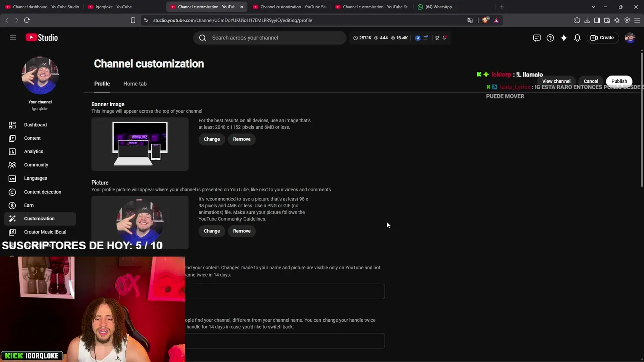Click the list icon in the stats bar

[x=426, y=38]
